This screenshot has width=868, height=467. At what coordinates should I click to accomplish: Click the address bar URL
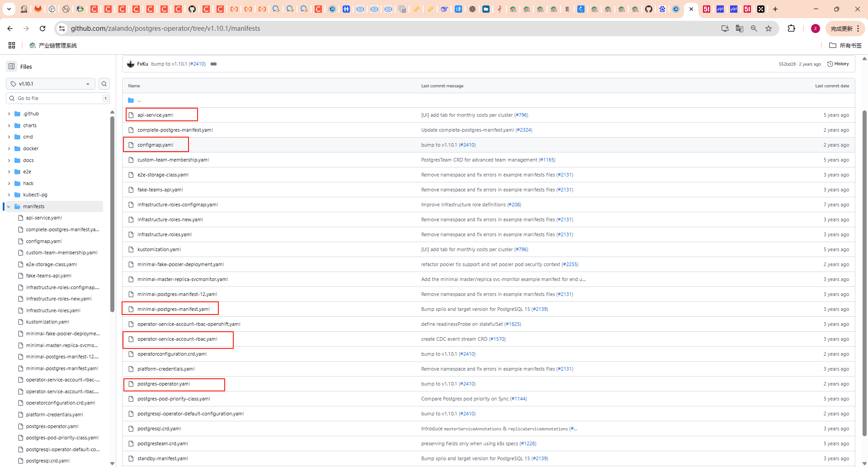point(165,29)
